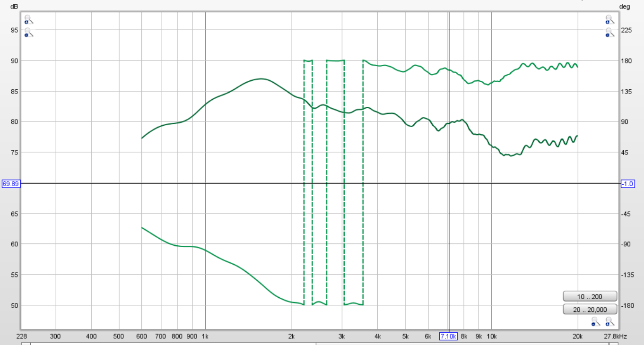
Task: Select the -1.0 degree cursor value box
Action: click(627, 183)
